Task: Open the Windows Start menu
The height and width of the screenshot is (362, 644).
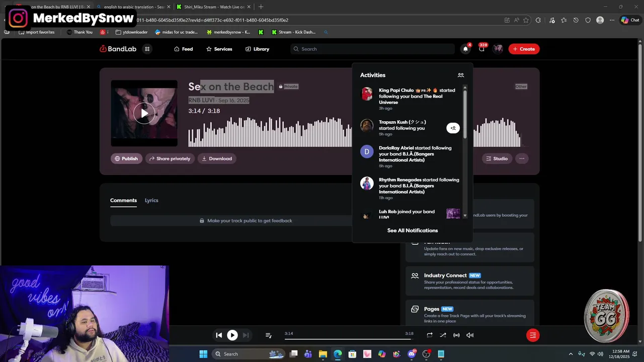Action: point(203,354)
